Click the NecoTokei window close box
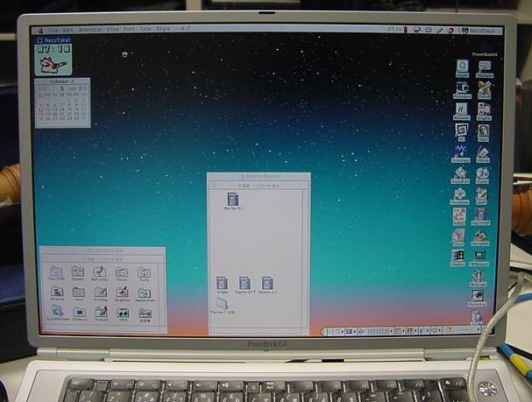 click(x=39, y=40)
